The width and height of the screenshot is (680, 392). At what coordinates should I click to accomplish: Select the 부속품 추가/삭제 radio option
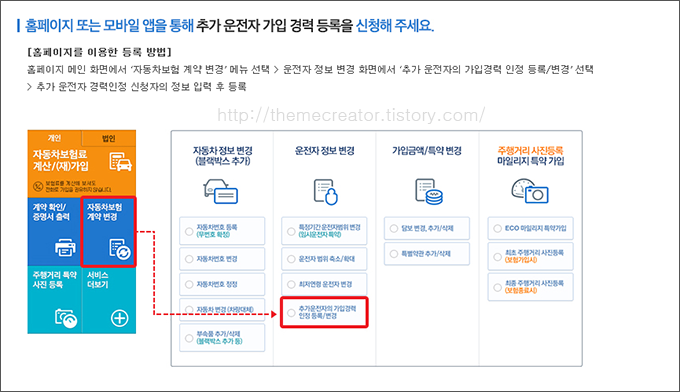(222, 338)
